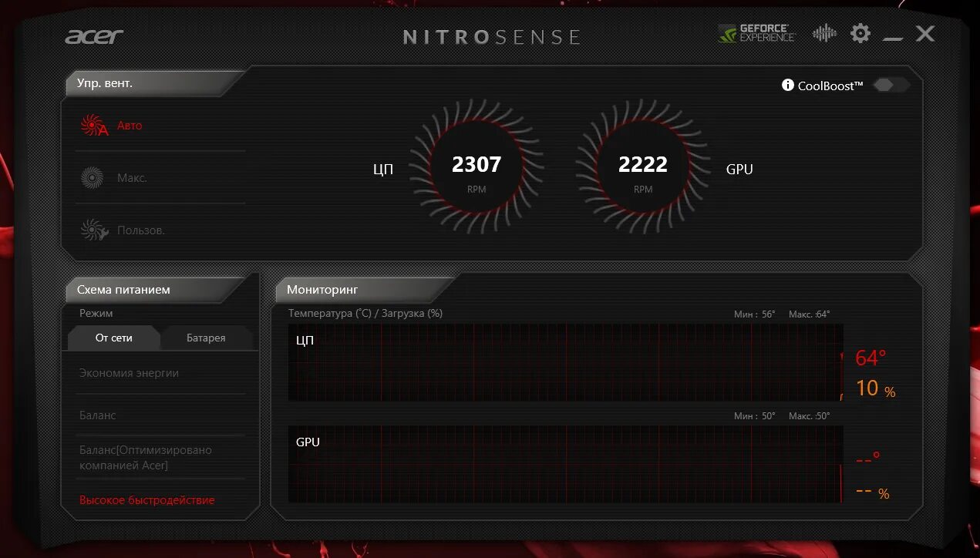The width and height of the screenshot is (980, 558).
Task: Click the Acer logo
Action: (93, 36)
